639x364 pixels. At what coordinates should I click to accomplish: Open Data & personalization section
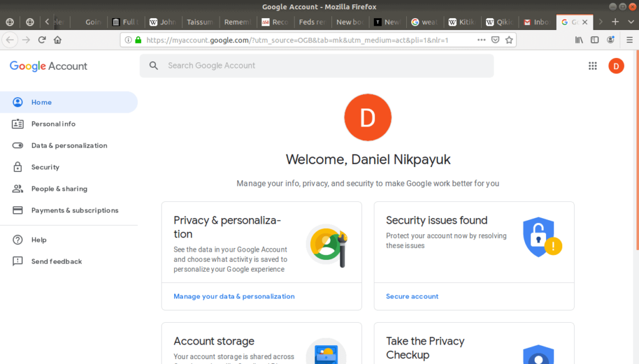[69, 145]
